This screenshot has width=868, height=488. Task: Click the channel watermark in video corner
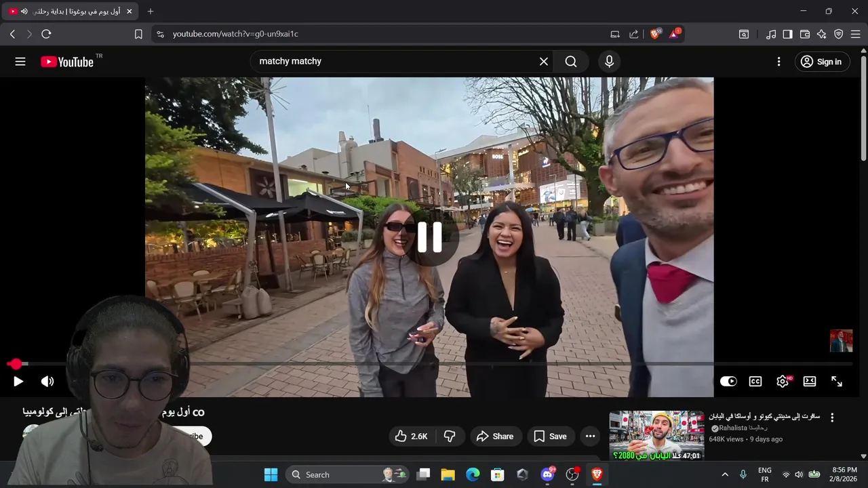coord(841,341)
